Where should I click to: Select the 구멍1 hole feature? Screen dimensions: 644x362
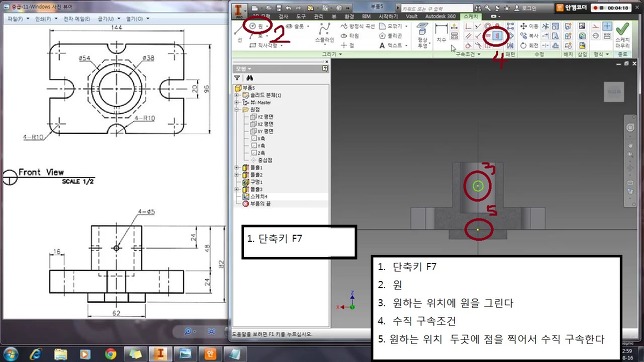pos(253,182)
